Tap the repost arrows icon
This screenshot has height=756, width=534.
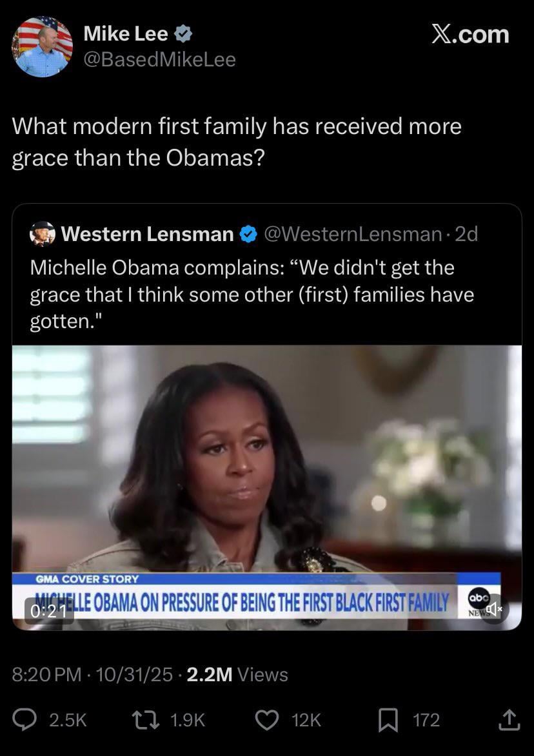tap(146, 720)
